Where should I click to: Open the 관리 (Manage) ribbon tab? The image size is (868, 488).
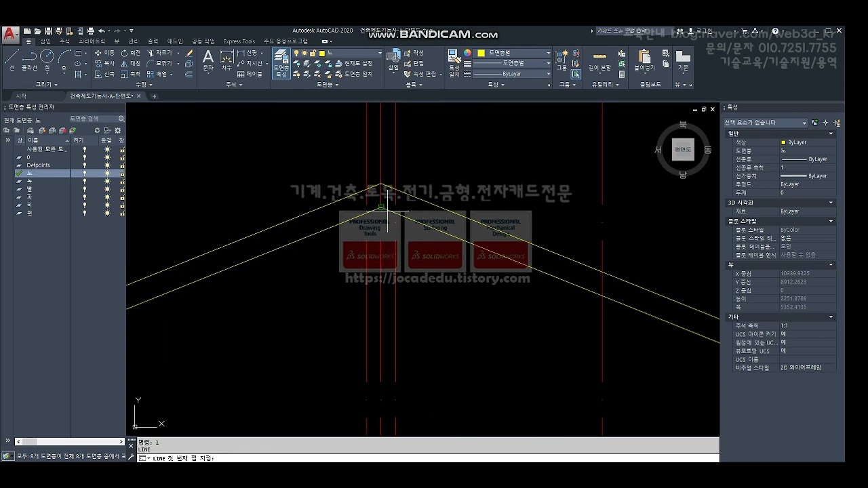point(134,41)
